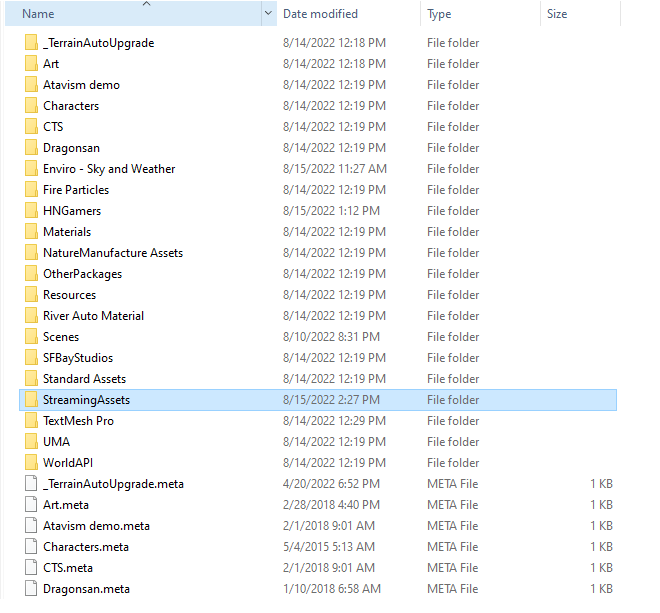The height and width of the screenshot is (613, 660).
Task: Click the '8/10/2022 8:31 PM' date cell
Action: pos(331,337)
